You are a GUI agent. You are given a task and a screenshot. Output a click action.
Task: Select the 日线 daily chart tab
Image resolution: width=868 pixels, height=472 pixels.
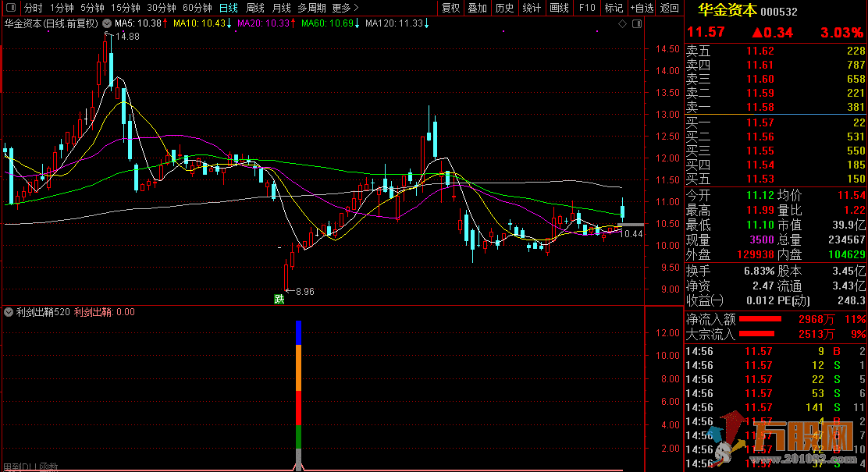point(228,8)
